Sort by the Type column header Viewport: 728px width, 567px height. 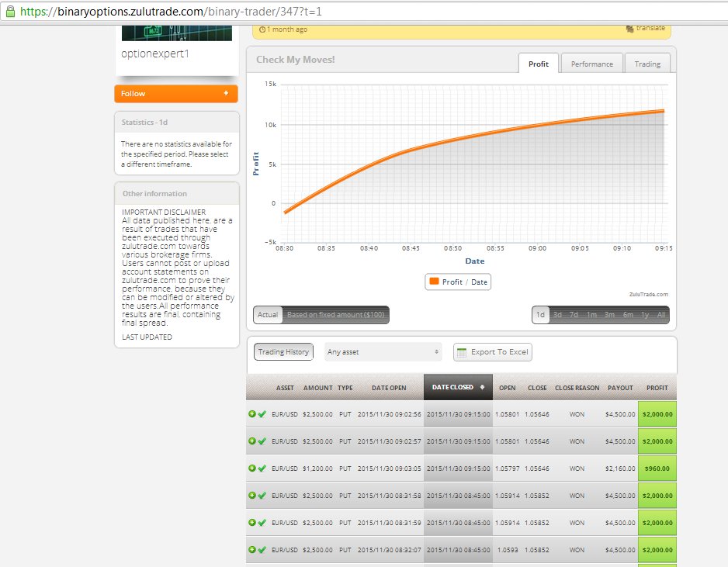[345, 388]
